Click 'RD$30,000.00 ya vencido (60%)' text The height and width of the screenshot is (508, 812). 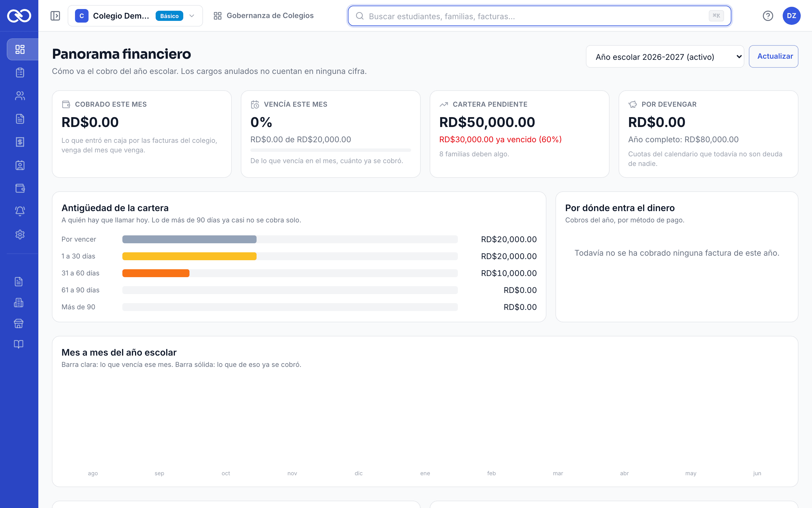click(x=500, y=139)
